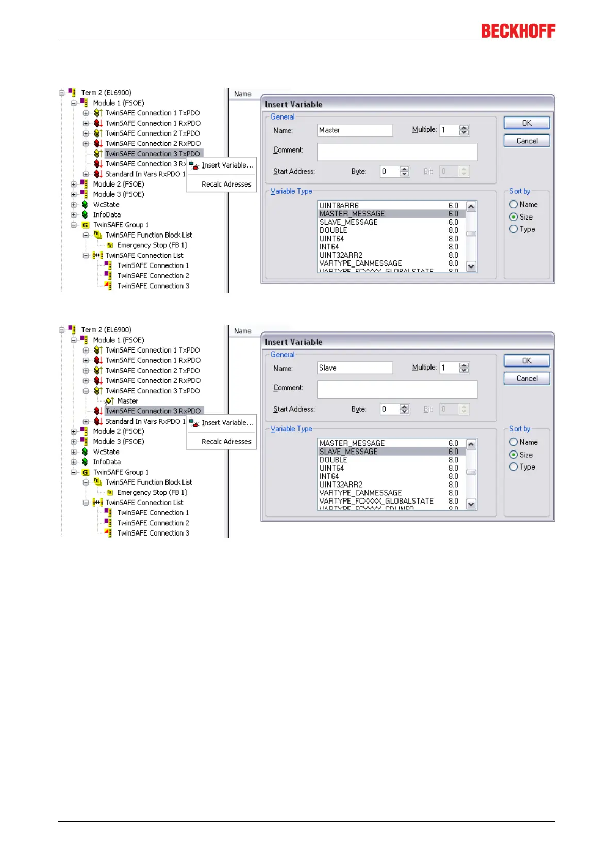Click InfoData green icon in tree beside Slave dialog

(x=85, y=462)
